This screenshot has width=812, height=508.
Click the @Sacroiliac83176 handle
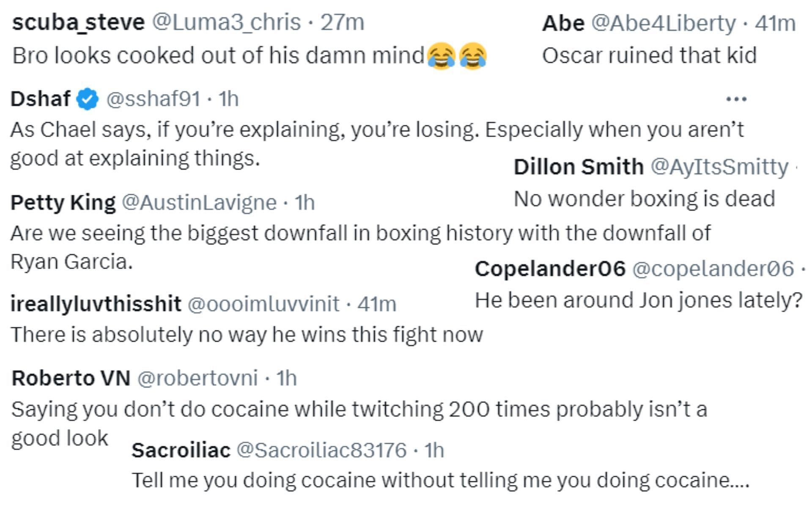tap(321, 450)
